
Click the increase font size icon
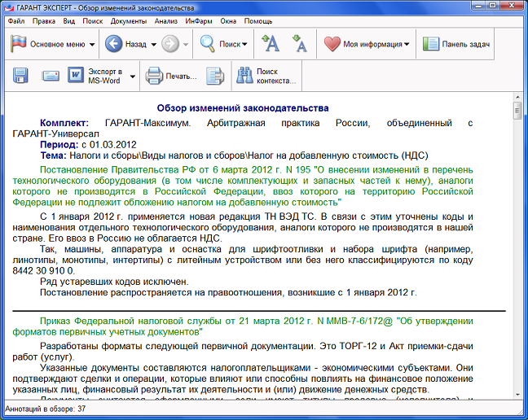[x=271, y=44]
